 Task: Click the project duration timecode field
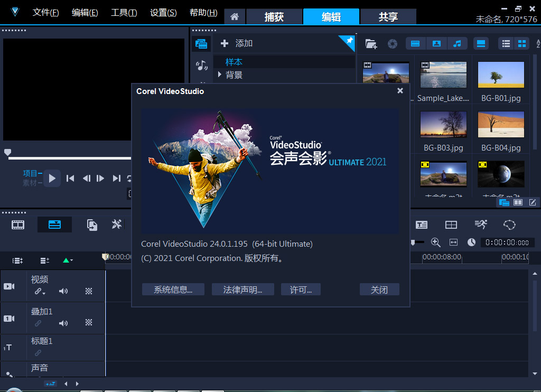(507, 242)
